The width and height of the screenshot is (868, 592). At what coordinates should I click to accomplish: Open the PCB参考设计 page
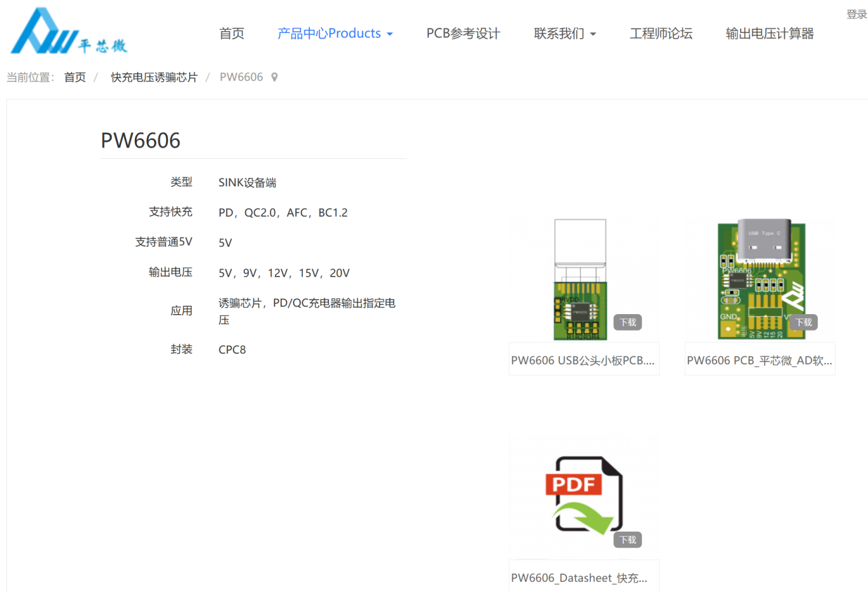[463, 34]
